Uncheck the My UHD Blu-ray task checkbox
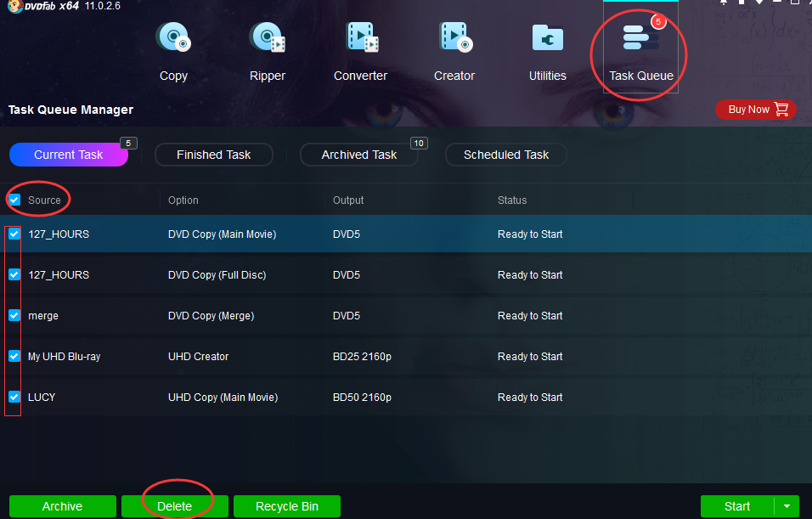Image resolution: width=812 pixels, height=519 pixels. point(14,357)
